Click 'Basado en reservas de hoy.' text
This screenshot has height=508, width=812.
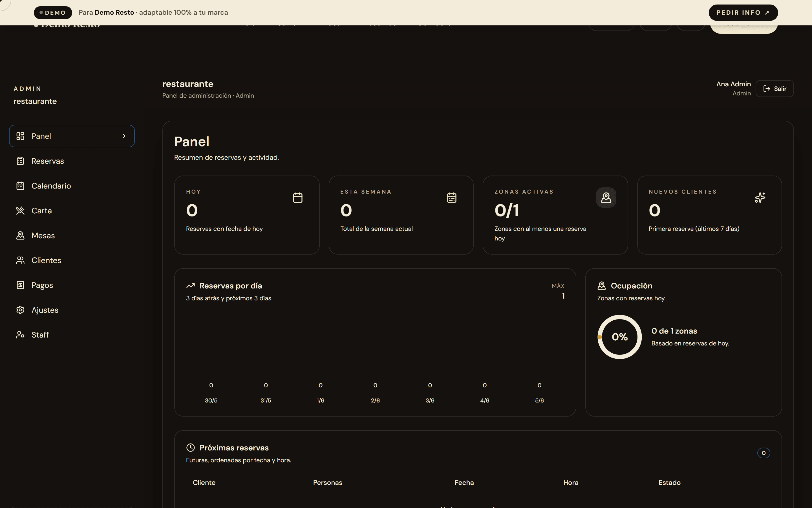(690, 343)
